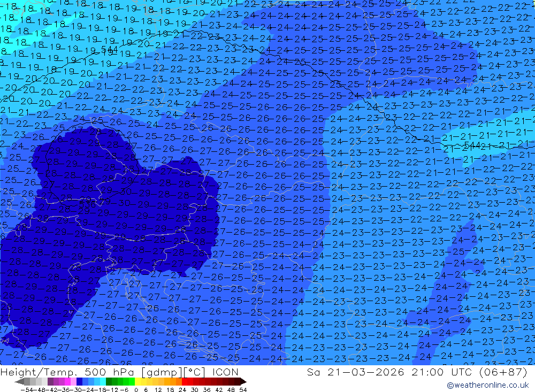Viewport: 535px width, 392px height.
Task: Click the bright yellow 0 degree legend swatch
Action: (137, 381)
